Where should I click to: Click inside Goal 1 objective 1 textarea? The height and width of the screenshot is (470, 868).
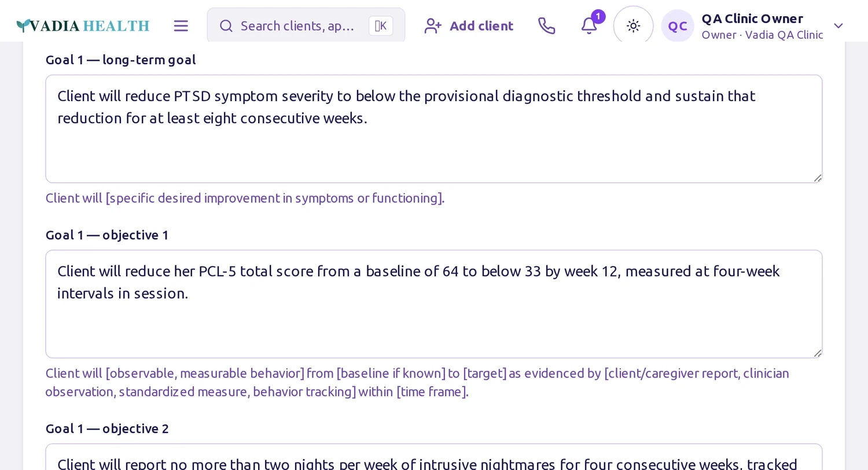click(x=434, y=304)
